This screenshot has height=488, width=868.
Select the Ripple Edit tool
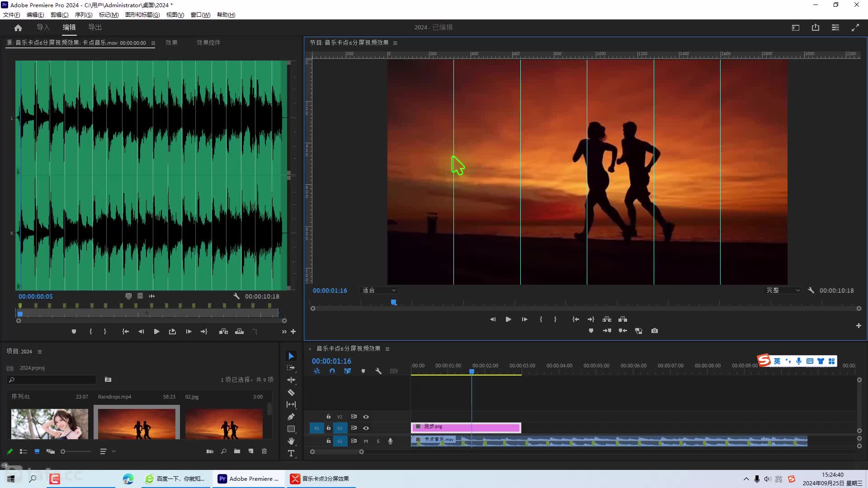(291, 380)
